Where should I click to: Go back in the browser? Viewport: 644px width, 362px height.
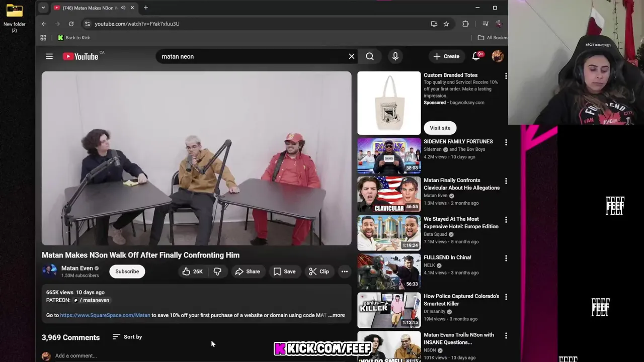pyautogui.click(x=44, y=24)
